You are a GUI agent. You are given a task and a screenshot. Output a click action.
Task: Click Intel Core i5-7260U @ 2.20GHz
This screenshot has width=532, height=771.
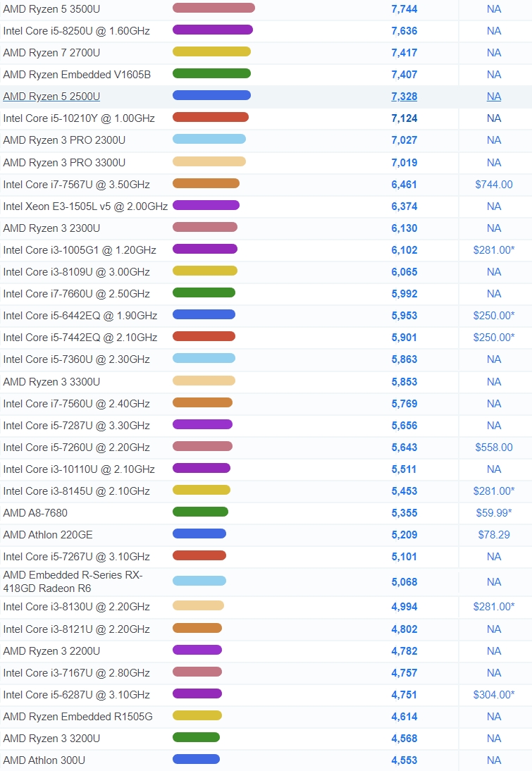click(x=76, y=448)
